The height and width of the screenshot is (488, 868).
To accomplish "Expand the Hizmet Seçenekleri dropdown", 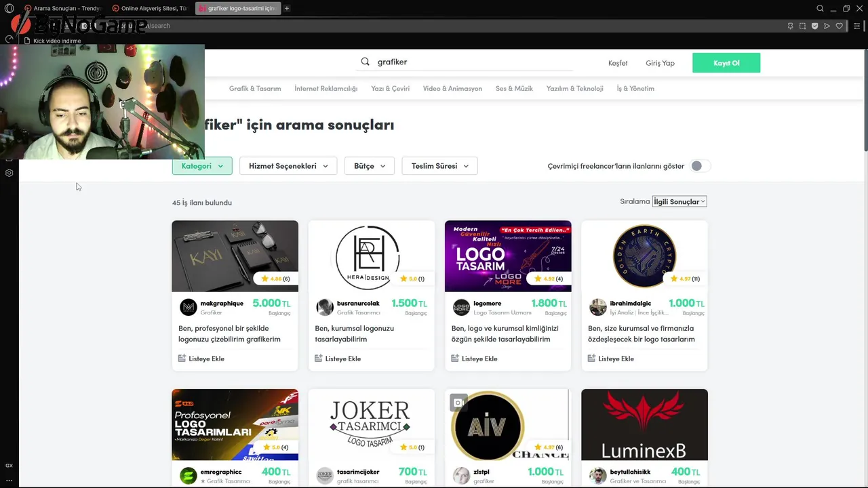I will click(288, 166).
